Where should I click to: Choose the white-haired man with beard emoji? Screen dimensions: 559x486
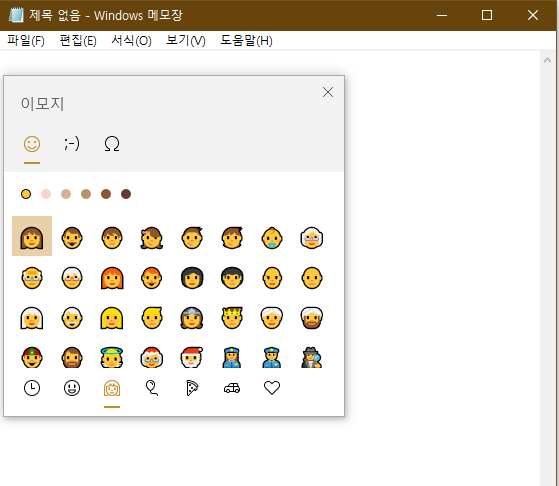[x=72, y=318]
